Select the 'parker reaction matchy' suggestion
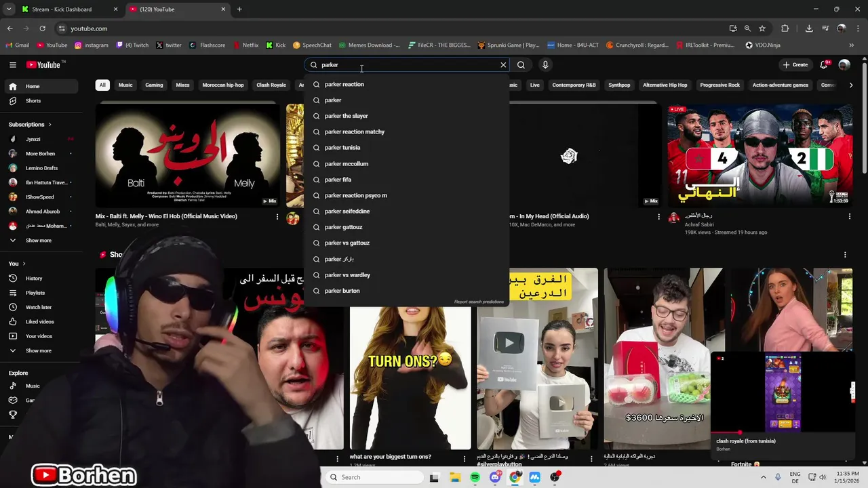This screenshot has width=868, height=488. pos(407,131)
